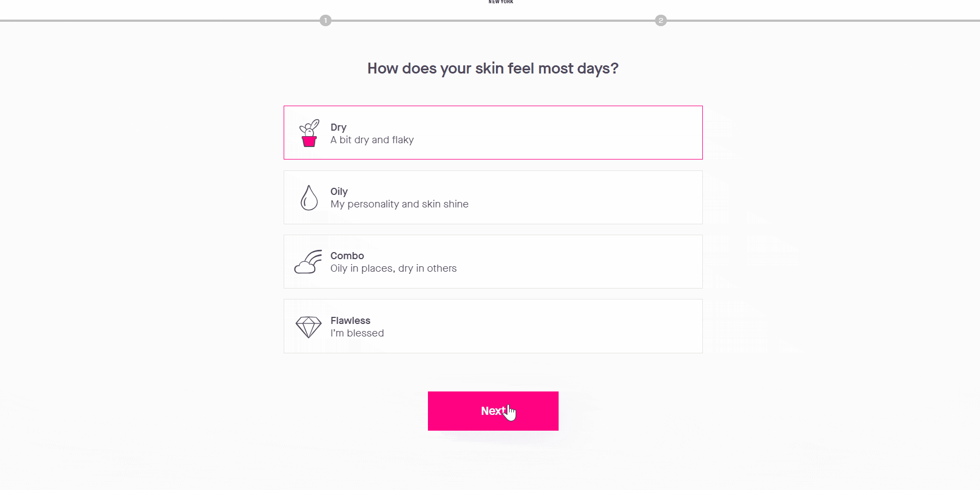Click the cloud rainbow Combo icon
This screenshot has width=980, height=490.
point(308,262)
